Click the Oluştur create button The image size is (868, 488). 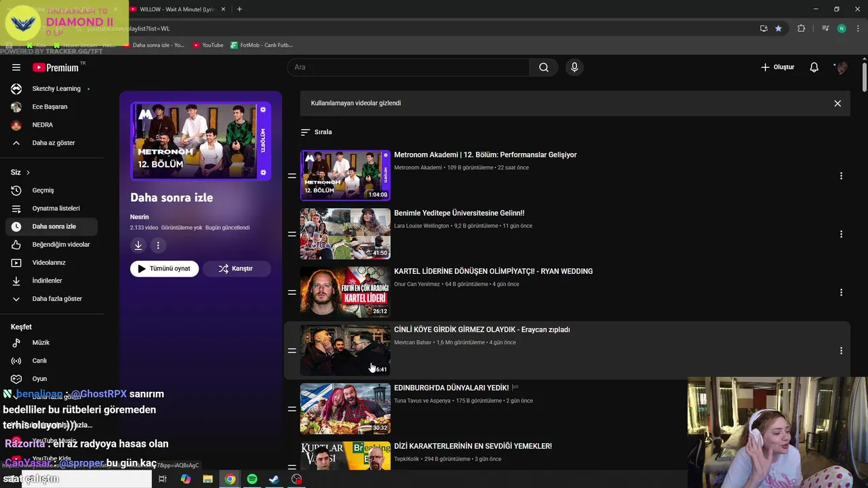(777, 67)
